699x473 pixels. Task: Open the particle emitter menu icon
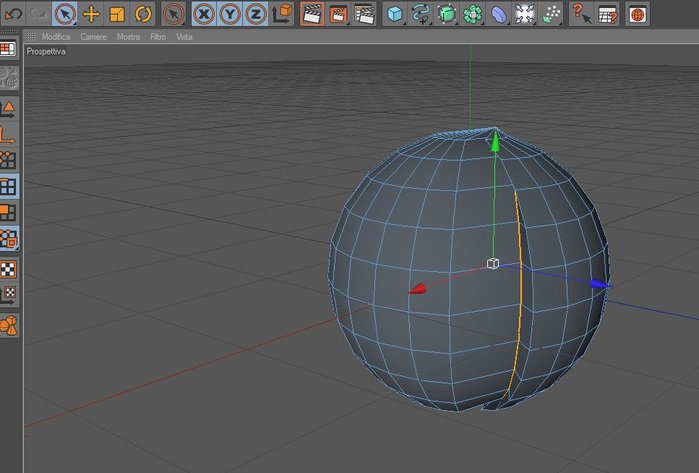click(x=551, y=14)
